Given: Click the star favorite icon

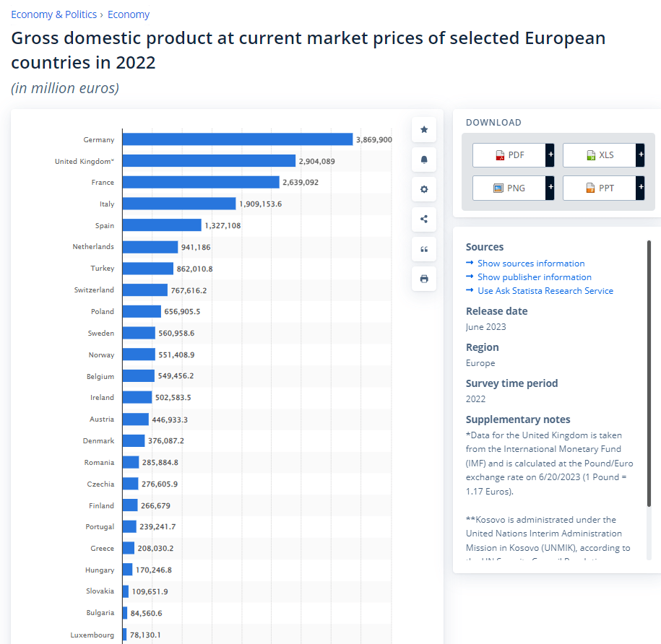Looking at the screenshot, I should (x=424, y=129).
